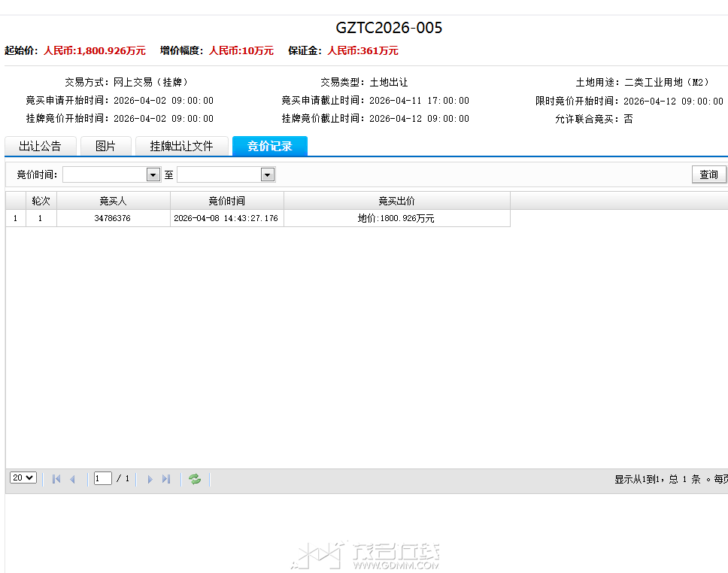Image resolution: width=728 pixels, height=573 pixels.
Task: Jump to the first page of bid records
Action: coord(56,478)
